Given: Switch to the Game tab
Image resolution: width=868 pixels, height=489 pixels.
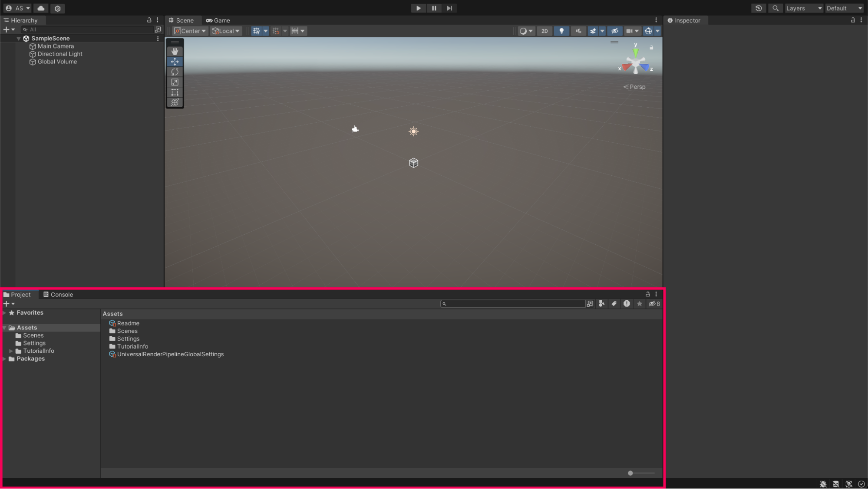Looking at the screenshot, I should [218, 20].
